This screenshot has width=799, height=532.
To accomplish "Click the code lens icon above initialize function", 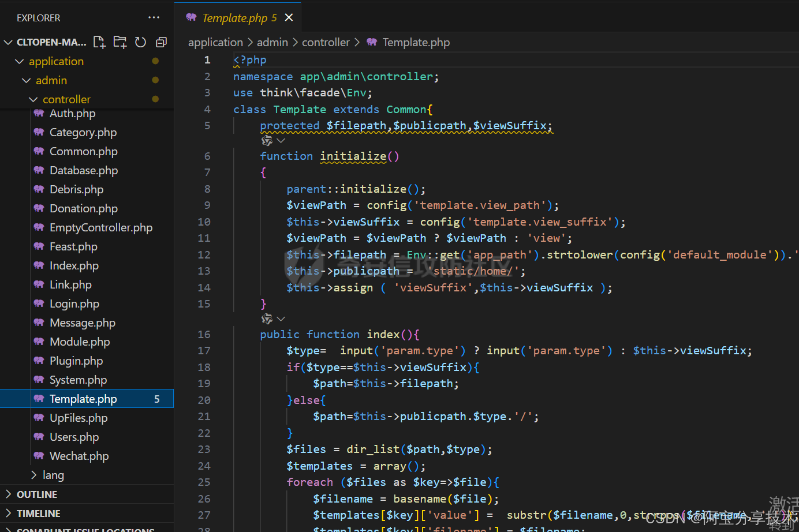I will click(x=267, y=141).
